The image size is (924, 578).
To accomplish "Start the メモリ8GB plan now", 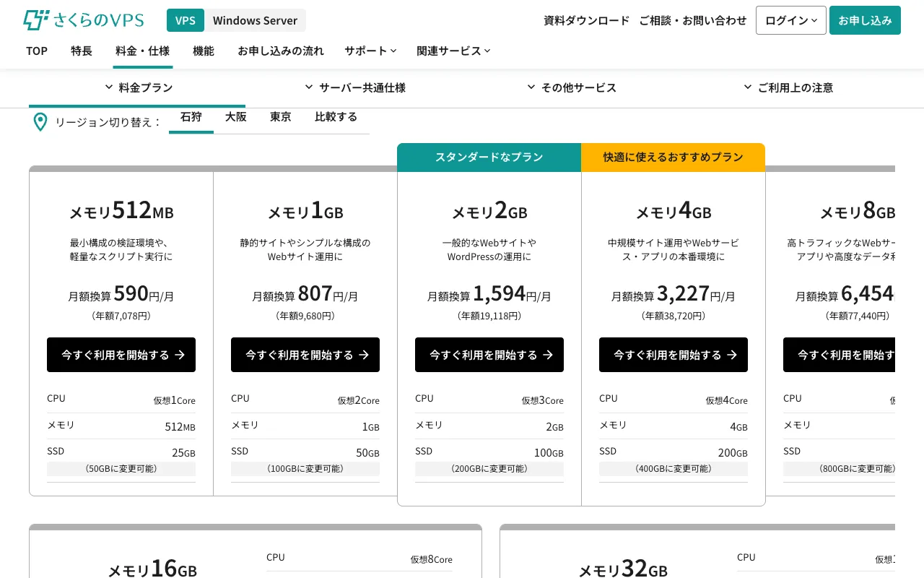I will pos(839,355).
